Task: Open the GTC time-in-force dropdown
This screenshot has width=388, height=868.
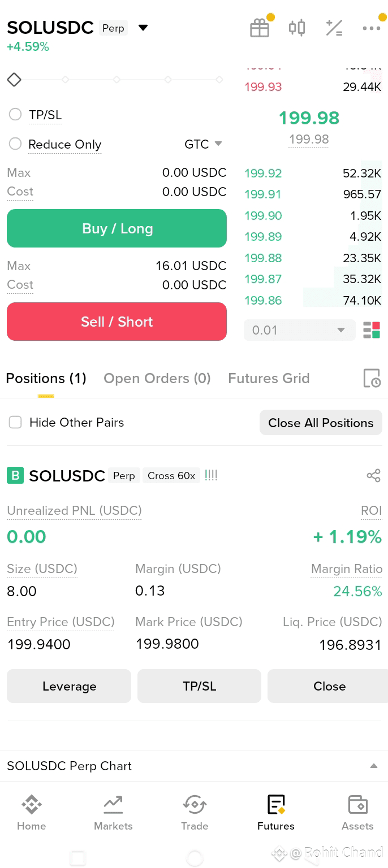Action: [203, 144]
